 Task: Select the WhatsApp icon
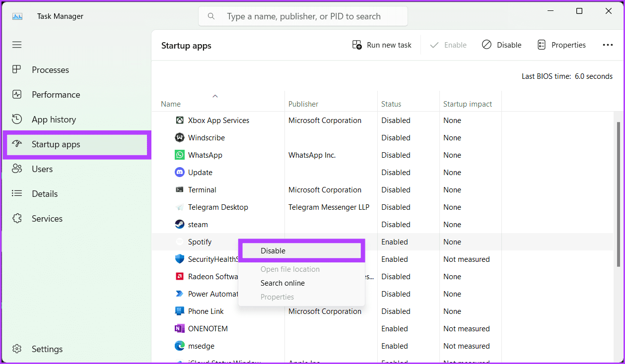click(179, 155)
